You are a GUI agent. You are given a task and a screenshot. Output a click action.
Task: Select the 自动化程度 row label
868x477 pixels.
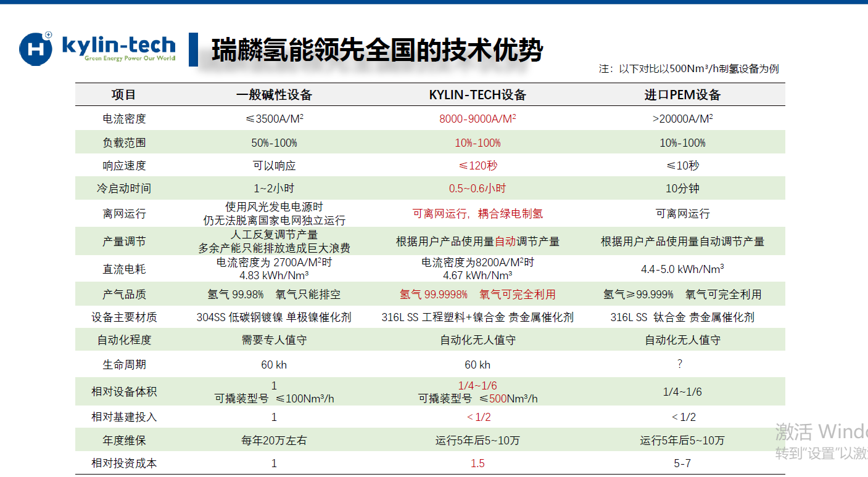(x=124, y=340)
